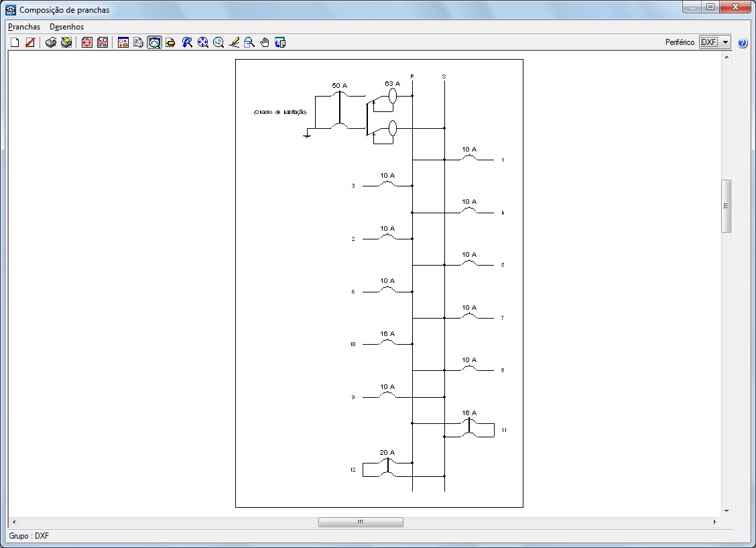Click the 'Periférico' label
The image size is (756, 548).
click(680, 42)
